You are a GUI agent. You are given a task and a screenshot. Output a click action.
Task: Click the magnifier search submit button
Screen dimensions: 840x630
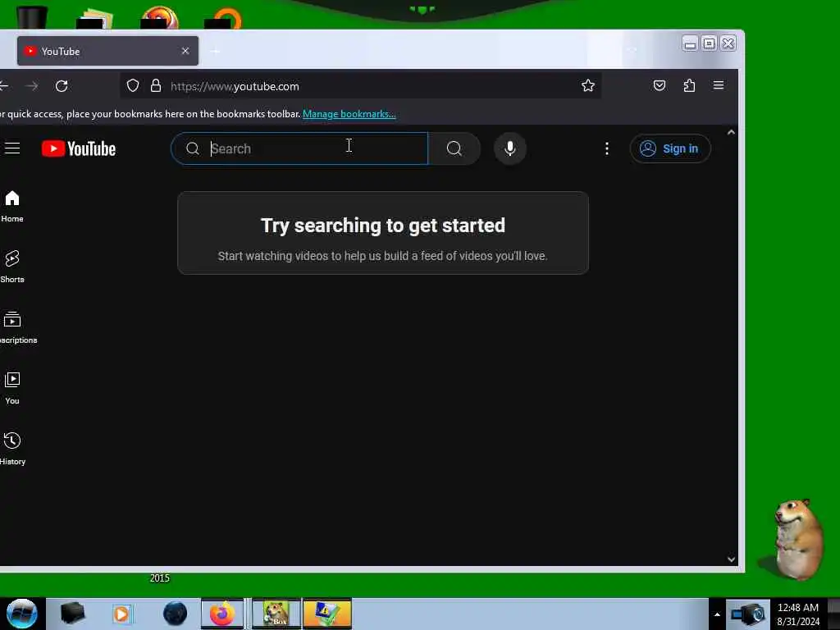(454, 148)
